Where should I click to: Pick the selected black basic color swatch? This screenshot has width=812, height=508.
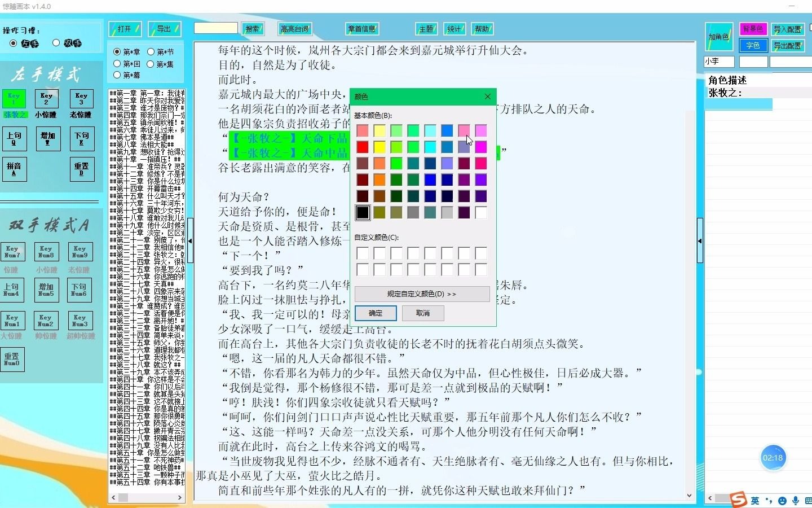click(x=363, y=212)
